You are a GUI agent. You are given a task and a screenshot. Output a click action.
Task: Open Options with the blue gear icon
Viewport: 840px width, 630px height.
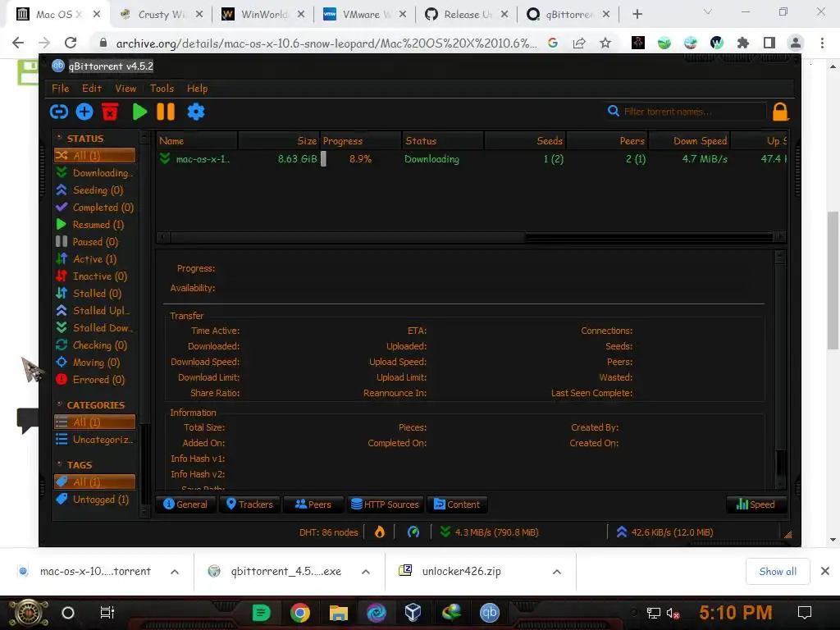[x=196, y=112]
